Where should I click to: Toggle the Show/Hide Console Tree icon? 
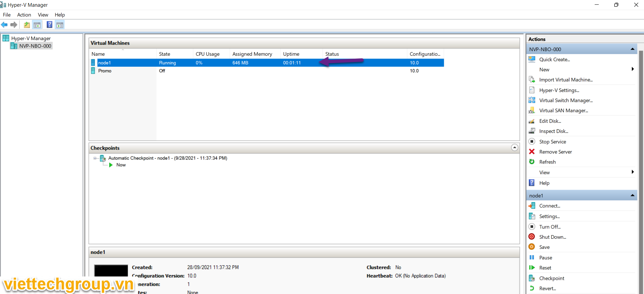37,25
